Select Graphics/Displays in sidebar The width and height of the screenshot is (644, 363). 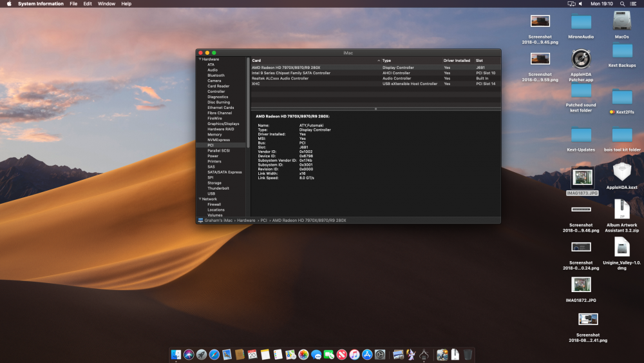pyautogui.click(x=223, y=124)
